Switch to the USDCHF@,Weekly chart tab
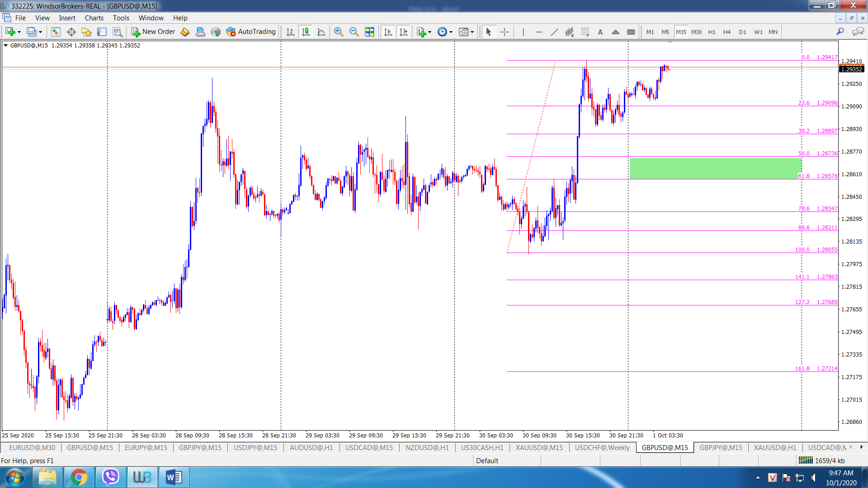868x488 pixels. 602,448
